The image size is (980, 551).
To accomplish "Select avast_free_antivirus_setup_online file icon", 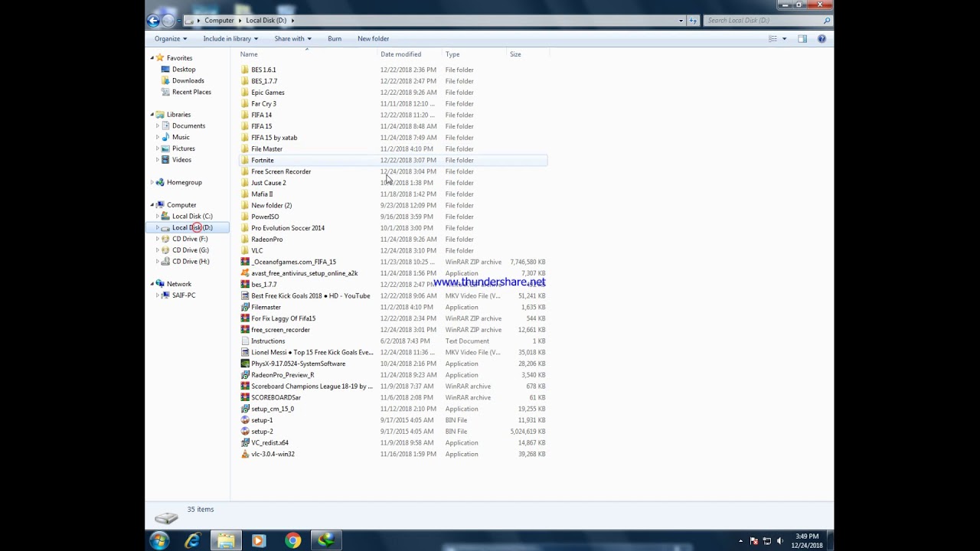I will (245, 273).
